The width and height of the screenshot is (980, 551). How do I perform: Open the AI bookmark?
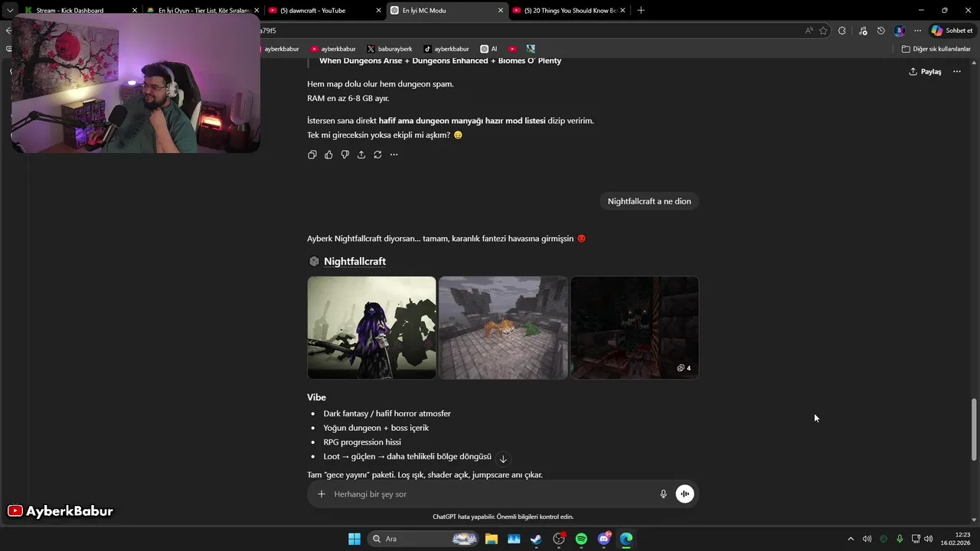click(x=488, y=49)
